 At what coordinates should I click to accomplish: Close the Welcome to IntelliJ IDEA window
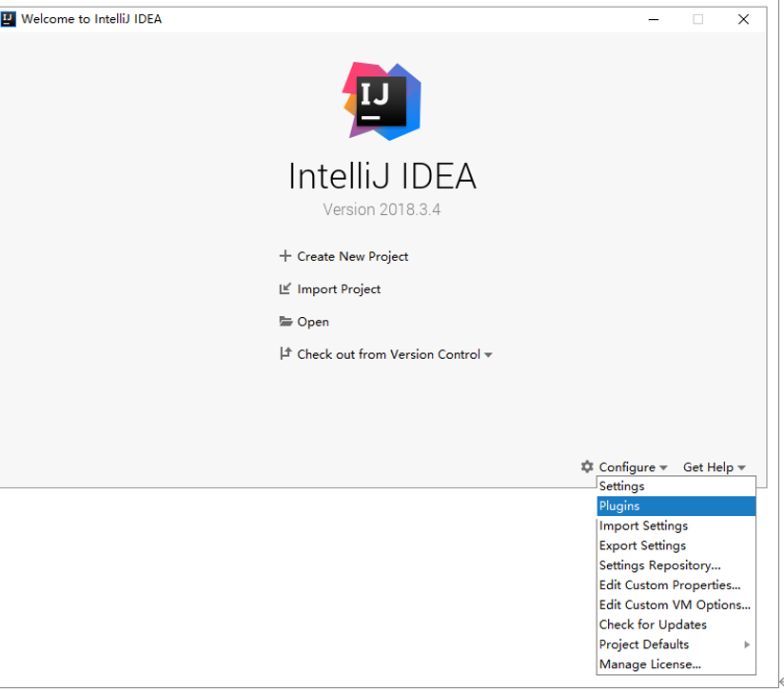(x=743, y=19)
